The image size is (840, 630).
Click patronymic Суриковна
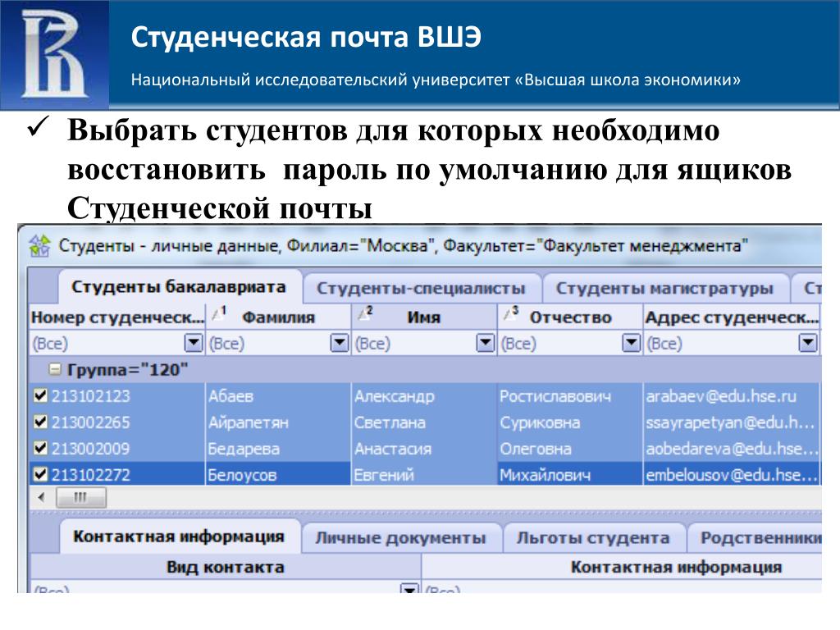(x=540, y=422)
